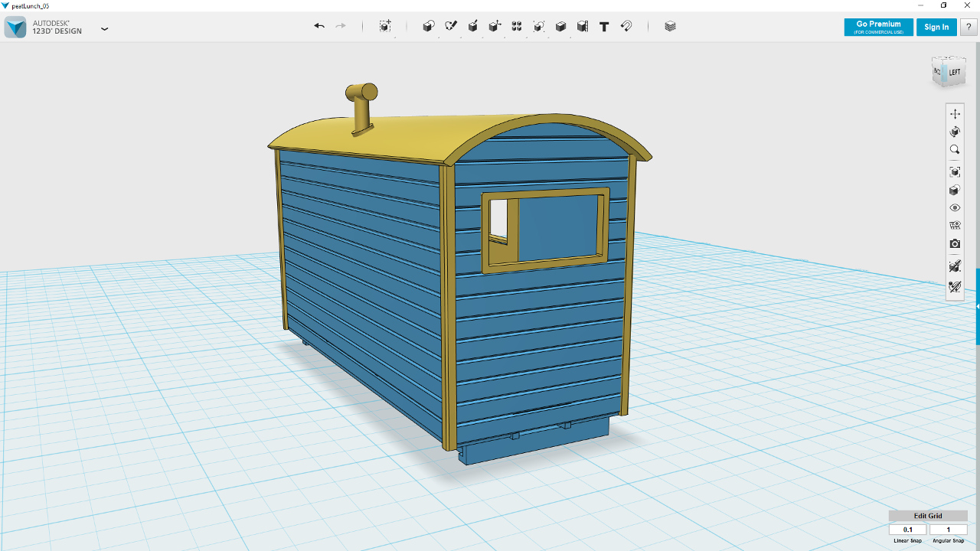This screenshot has height=551, width=980.
Task: Click the LEFT face of view cube
Action: 954,73
